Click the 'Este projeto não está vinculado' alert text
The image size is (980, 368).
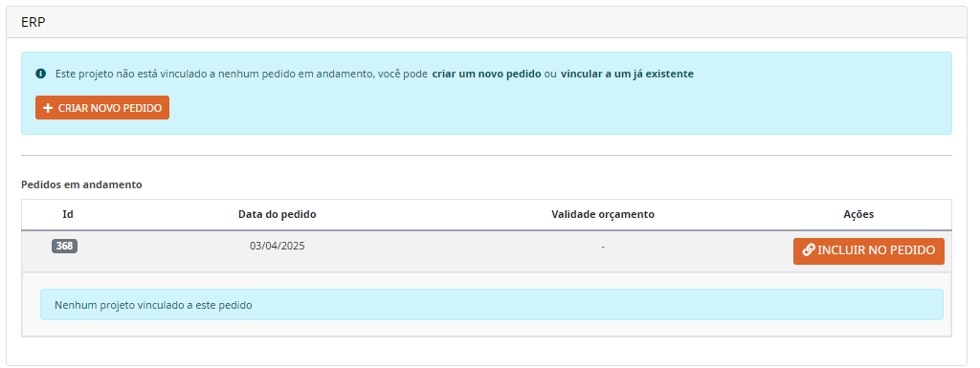[x=134, y=74]
